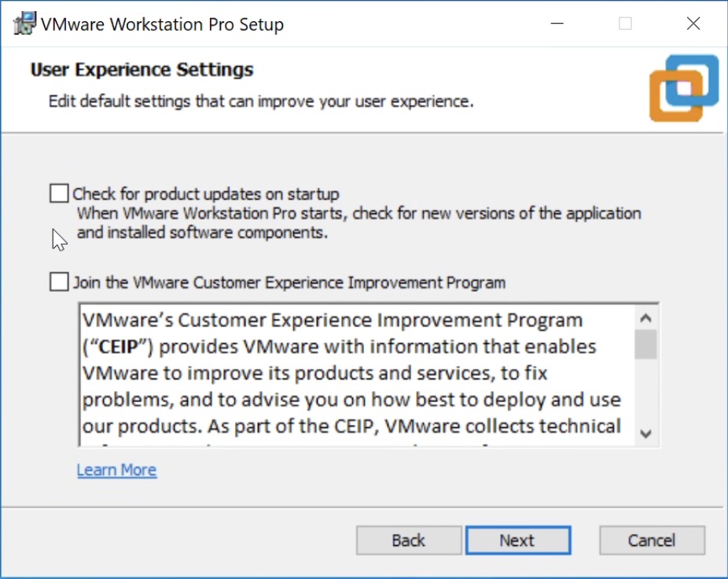Click the "Check for product updates on startup" label

[206, 194]
